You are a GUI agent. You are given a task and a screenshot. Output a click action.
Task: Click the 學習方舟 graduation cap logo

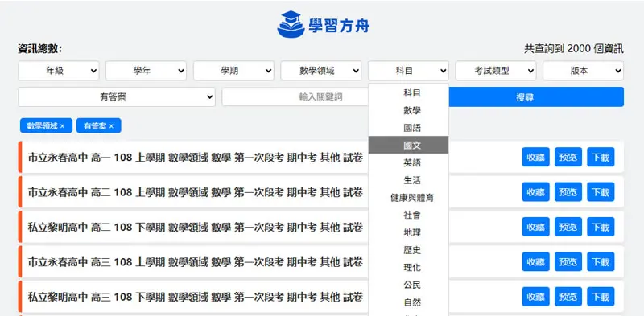(291, 24)
